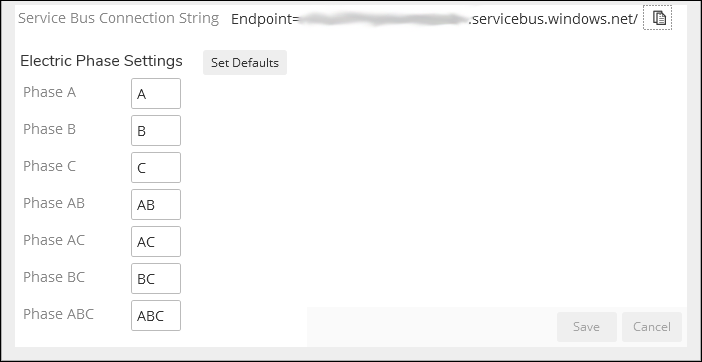Click the Phase B label
The image size is (702, 362).
[49, 129]
